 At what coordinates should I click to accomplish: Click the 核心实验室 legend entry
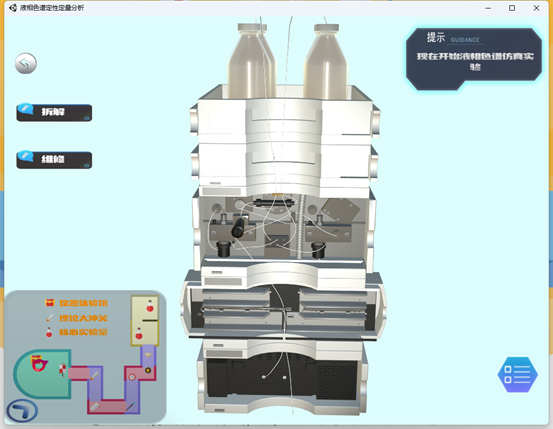(x=77, y=332)
